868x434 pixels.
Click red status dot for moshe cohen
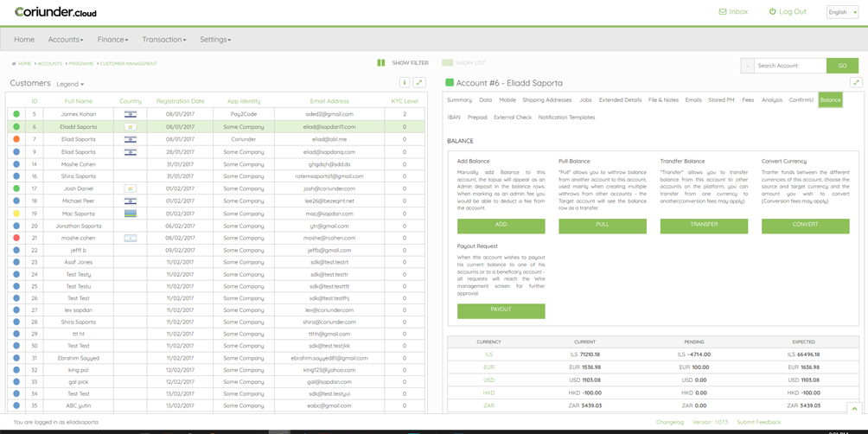[16, 238]
